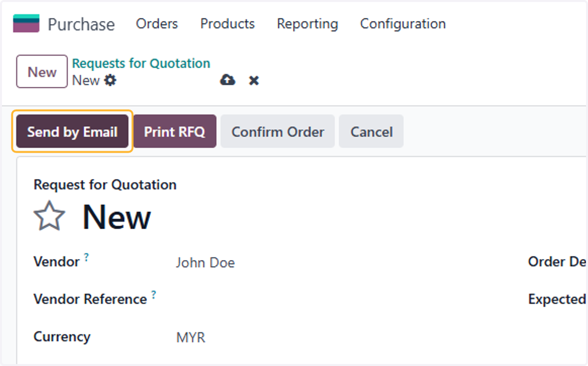Expand the Reporting menu

coord(307,24)
